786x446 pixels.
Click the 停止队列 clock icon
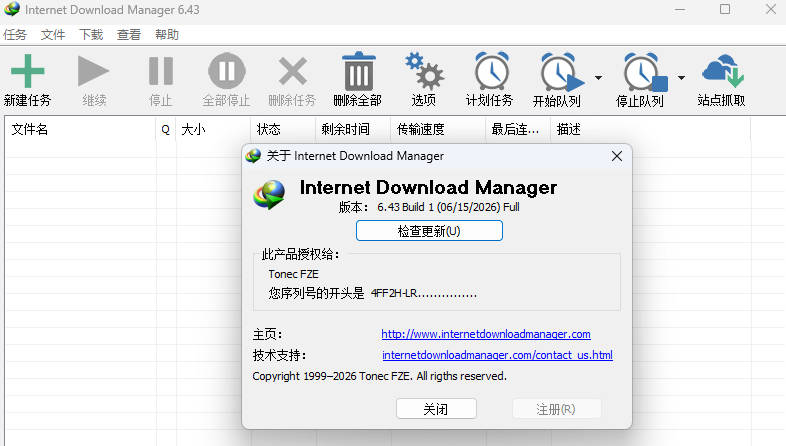(x=645, y=72)
